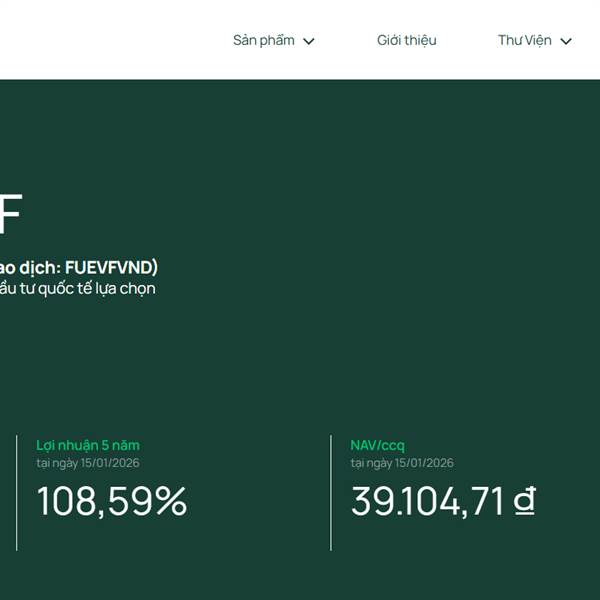Click the year 2026 in the NAV date
This screenshot has height=600, width=600.
pyautogui.click(x=438, y=463)
